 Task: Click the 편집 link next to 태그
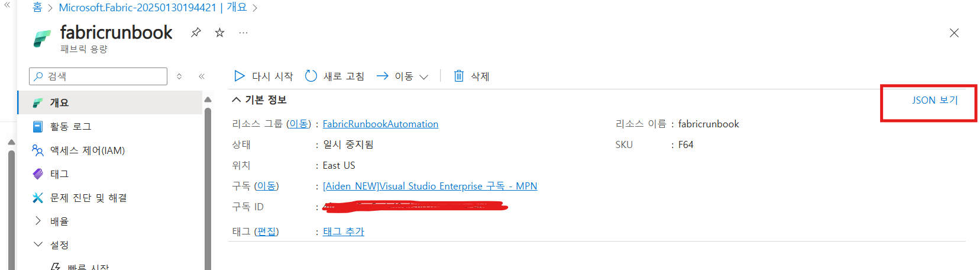pyautogui.click(x=266, y=232)
